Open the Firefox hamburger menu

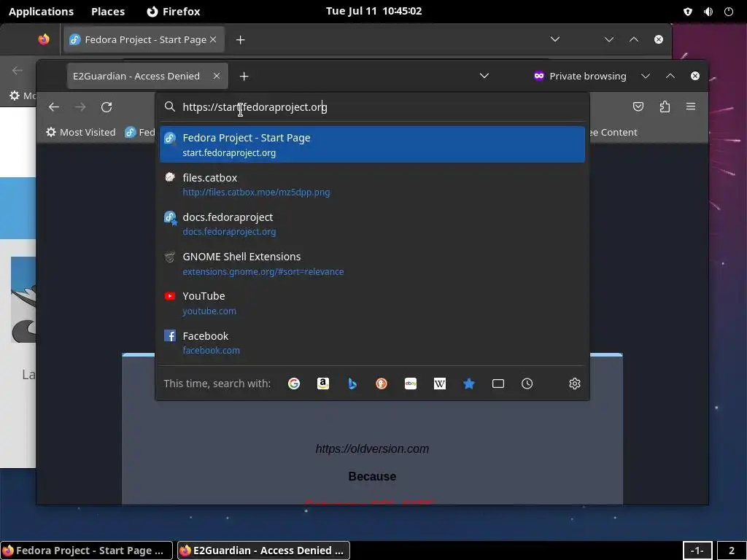tap(691, 106)
